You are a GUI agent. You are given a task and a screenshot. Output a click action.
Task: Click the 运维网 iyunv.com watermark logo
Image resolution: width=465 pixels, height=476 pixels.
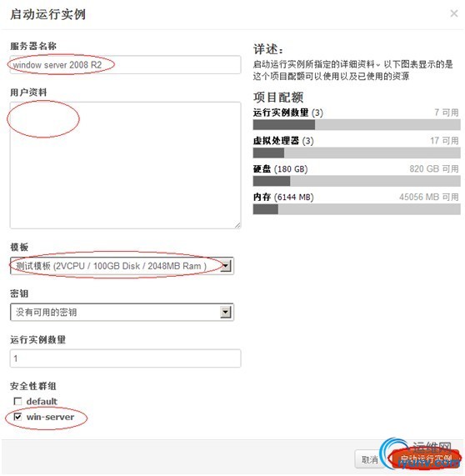[420, 453]
